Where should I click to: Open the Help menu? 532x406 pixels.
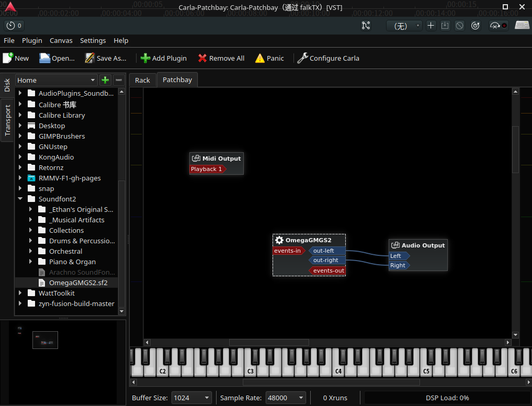pos(121,40)
